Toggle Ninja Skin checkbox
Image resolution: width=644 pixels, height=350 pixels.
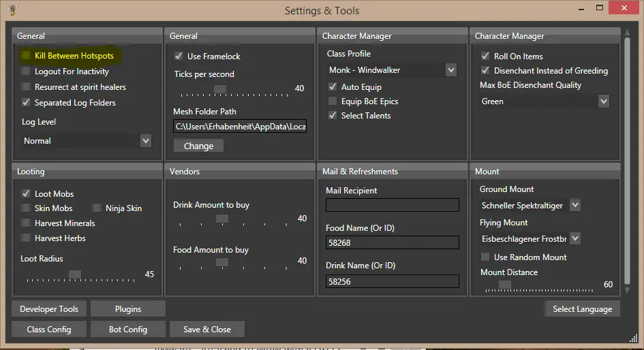(97, 208)
